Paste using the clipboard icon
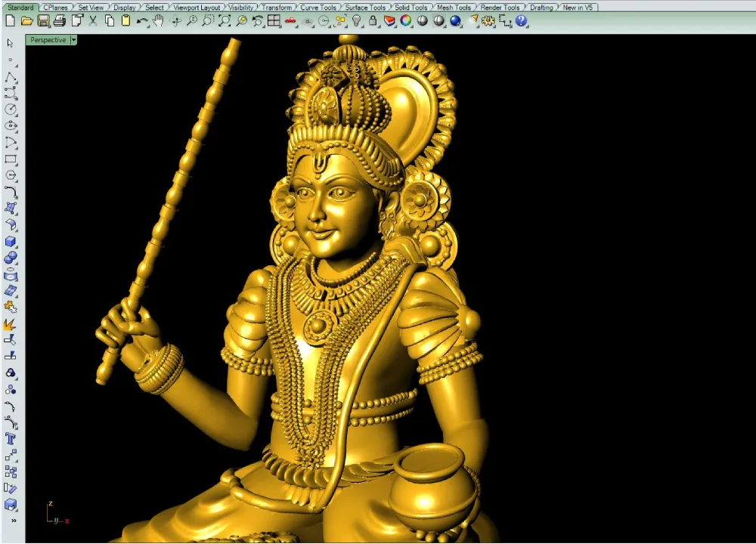Screen dimensions: 756x544 [x=125, y=20]
